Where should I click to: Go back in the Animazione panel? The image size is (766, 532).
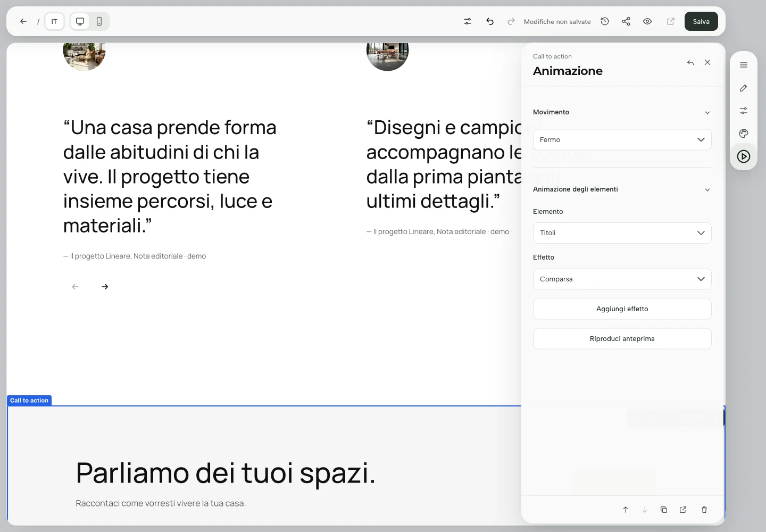coord(690,62)
